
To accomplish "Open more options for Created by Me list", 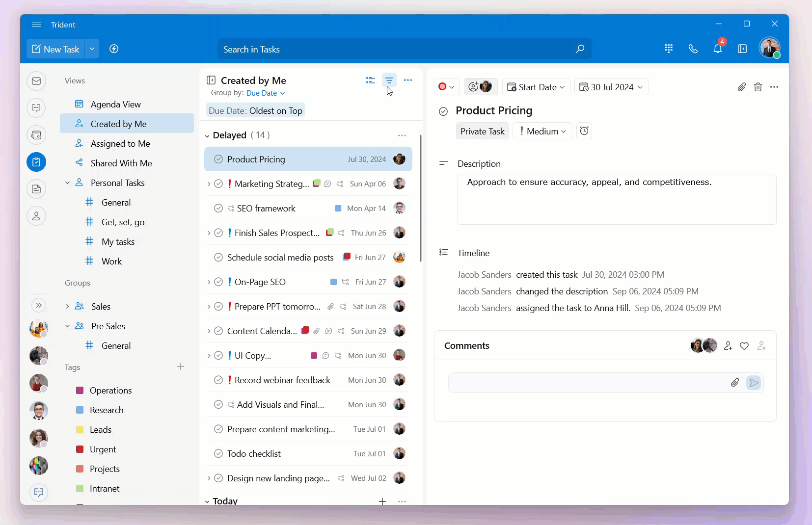I will (408, 80).
